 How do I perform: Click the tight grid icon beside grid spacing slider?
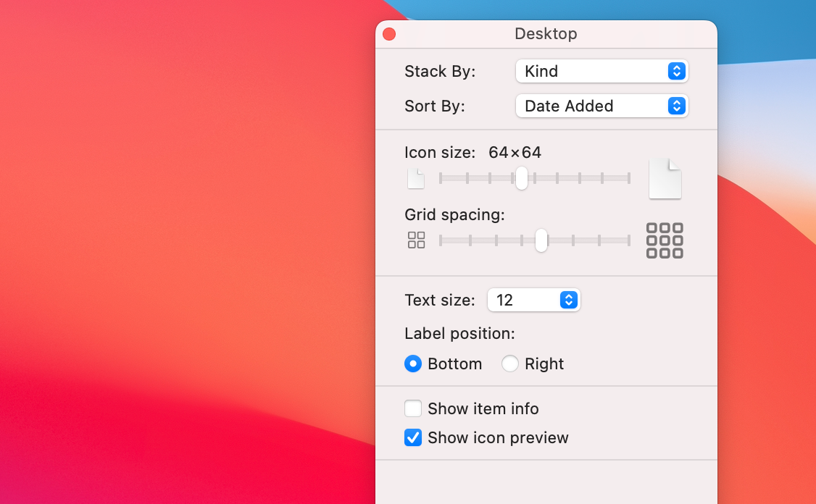(416, 240)
